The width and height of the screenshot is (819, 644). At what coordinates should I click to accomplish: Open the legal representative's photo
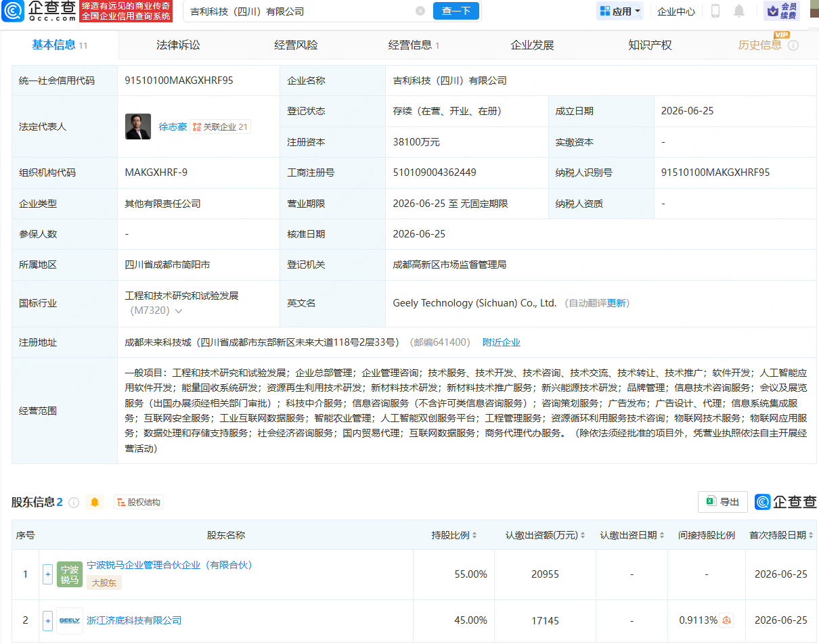coord(138,127)
